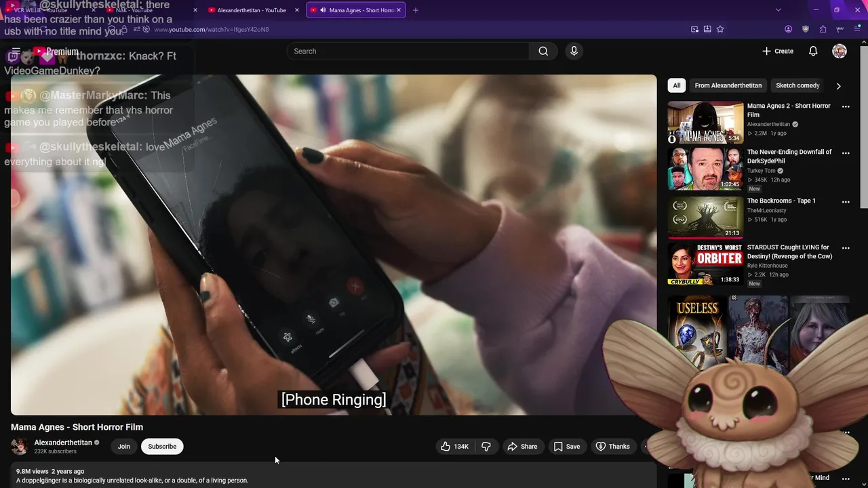This screenshot has height=488, width=868.
Task: Click the toolbar icon left of hamburger menu
Action: [x=840, y=29]
